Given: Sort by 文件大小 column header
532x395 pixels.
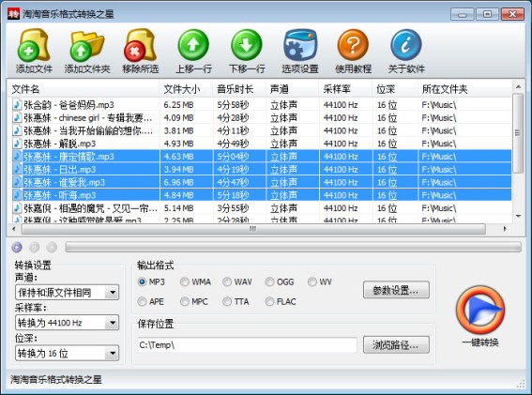Looking at the screenshot, I should point(186,89).
